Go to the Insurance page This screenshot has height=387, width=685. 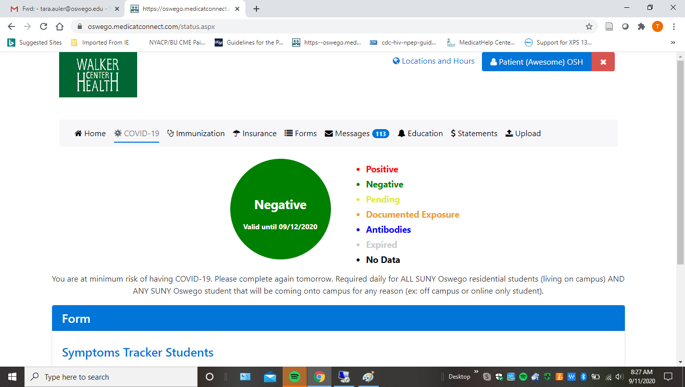click(x=255, y=133)
